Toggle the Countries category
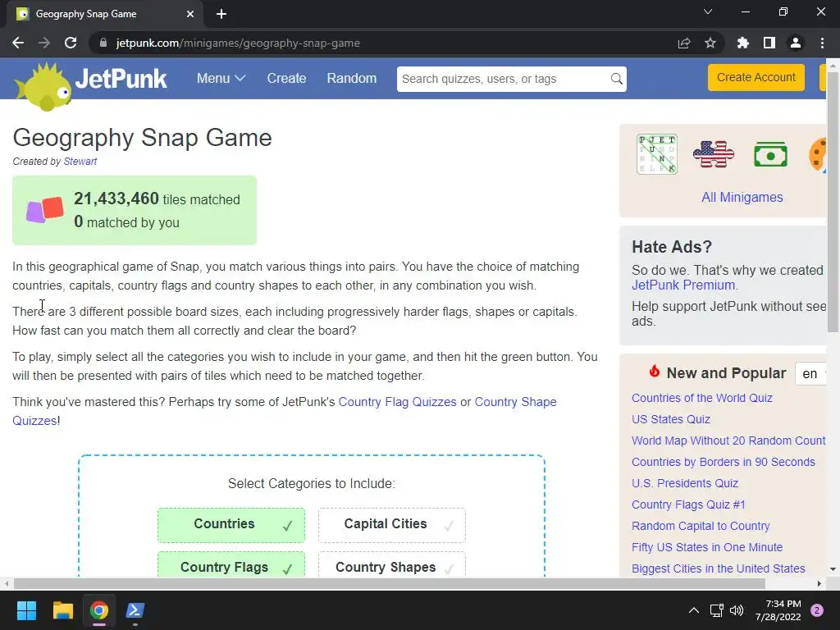The height and width of the screenshot is (630, 840). tap(231, 525)
